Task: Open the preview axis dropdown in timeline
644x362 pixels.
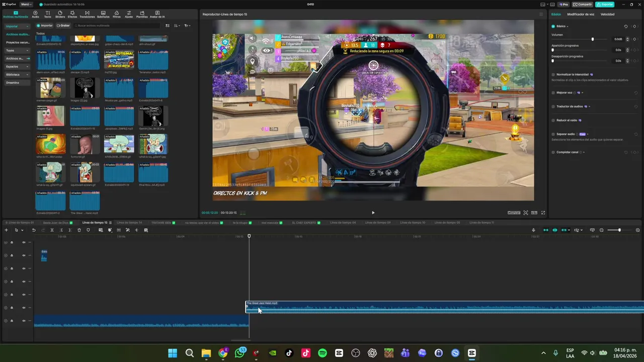Action: 582,230
